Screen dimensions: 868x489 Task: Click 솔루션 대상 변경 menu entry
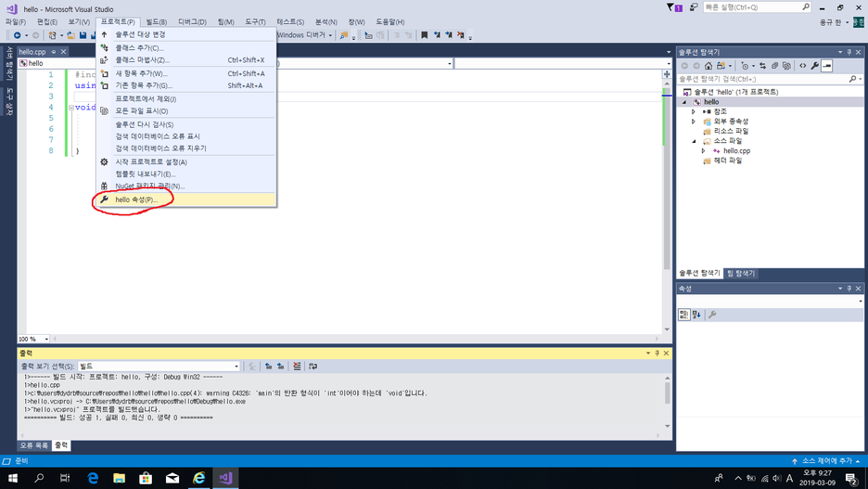pyautogui.click(x=186, y=34)
